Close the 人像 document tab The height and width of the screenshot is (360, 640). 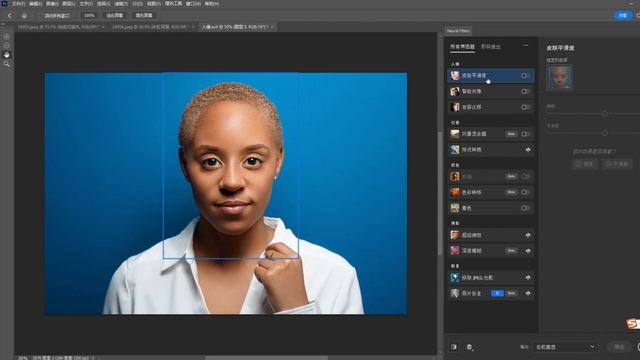click(x=272, y=27)
